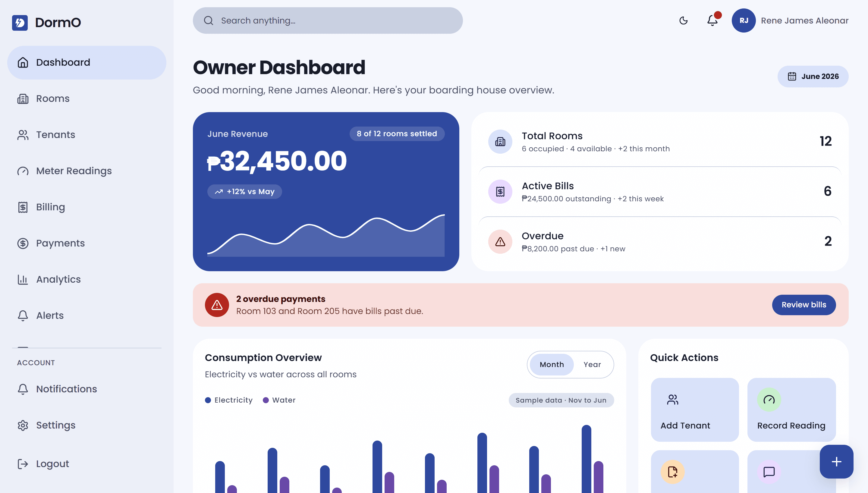
Task: Click the floating plus button
Action: point(837,462)
